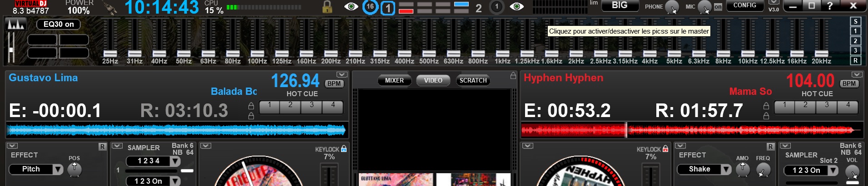This screenshot has height=186, width=868.
Task: Toggle the left deck BPM button
Action: pos(334,83)
